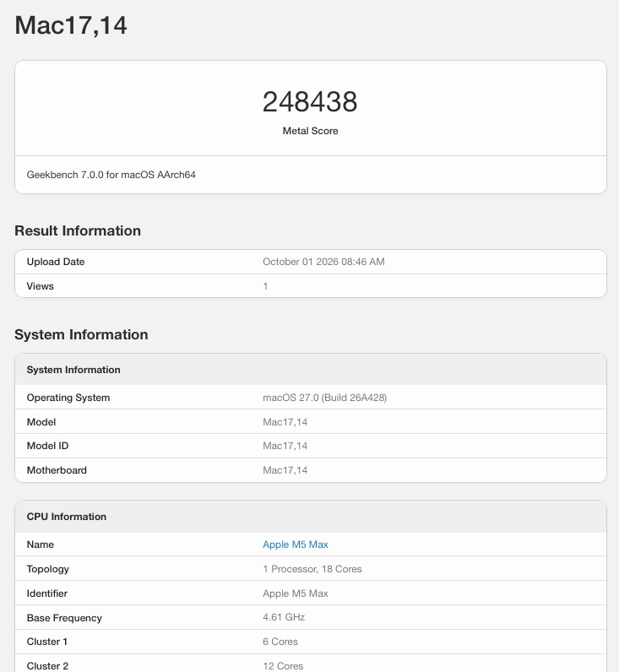Image resolution: width=619 pixels, height=672 pixels.
Task: Open the Apple M5 Max processor link
Action: point(296,545)
